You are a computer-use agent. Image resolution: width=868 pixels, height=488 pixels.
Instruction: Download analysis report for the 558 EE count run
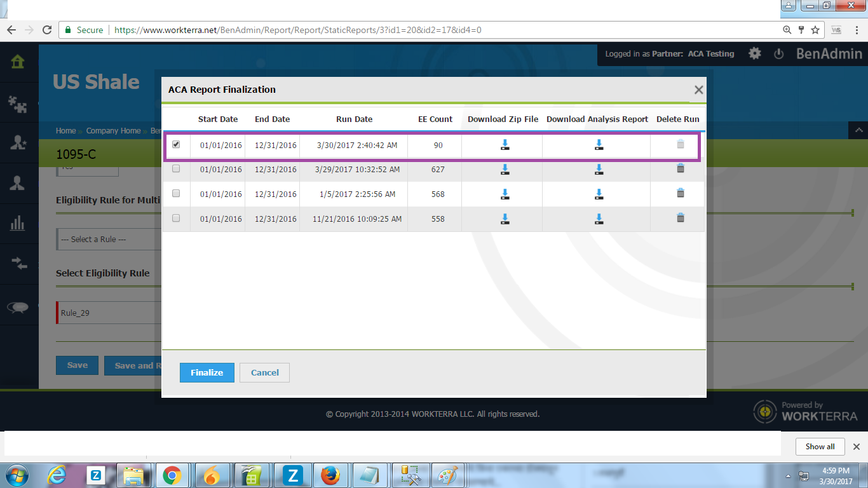[599, 219]
